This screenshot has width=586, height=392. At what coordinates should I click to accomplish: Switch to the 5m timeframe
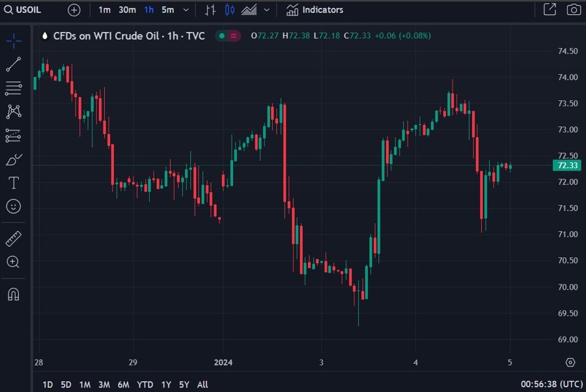point(168,10)
